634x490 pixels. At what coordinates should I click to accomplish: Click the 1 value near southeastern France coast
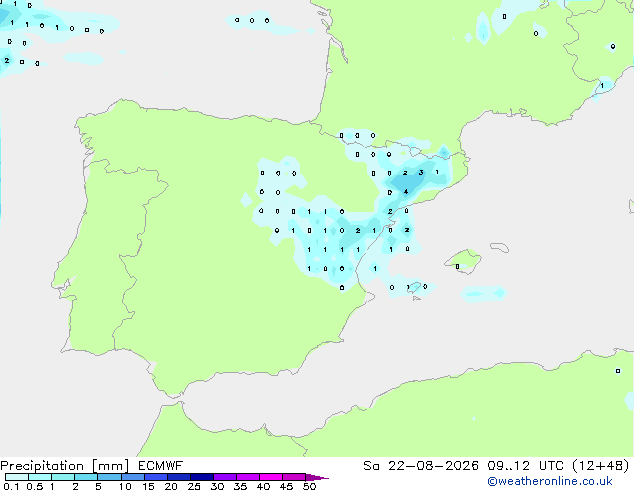(x=602, y=86)
